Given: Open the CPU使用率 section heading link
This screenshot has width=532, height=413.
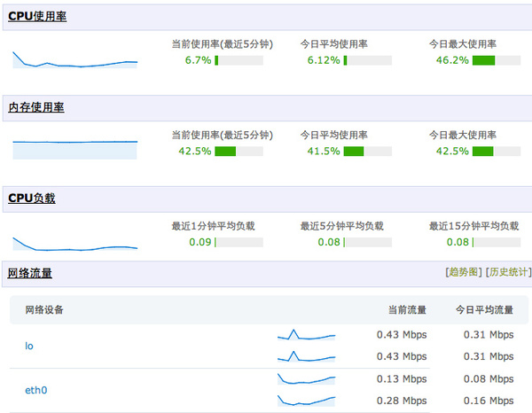Looking at the screenshot, I should pos(37,16).
